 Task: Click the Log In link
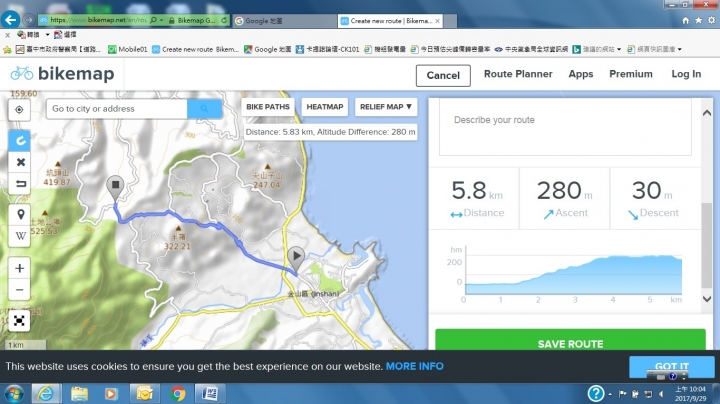686,74
